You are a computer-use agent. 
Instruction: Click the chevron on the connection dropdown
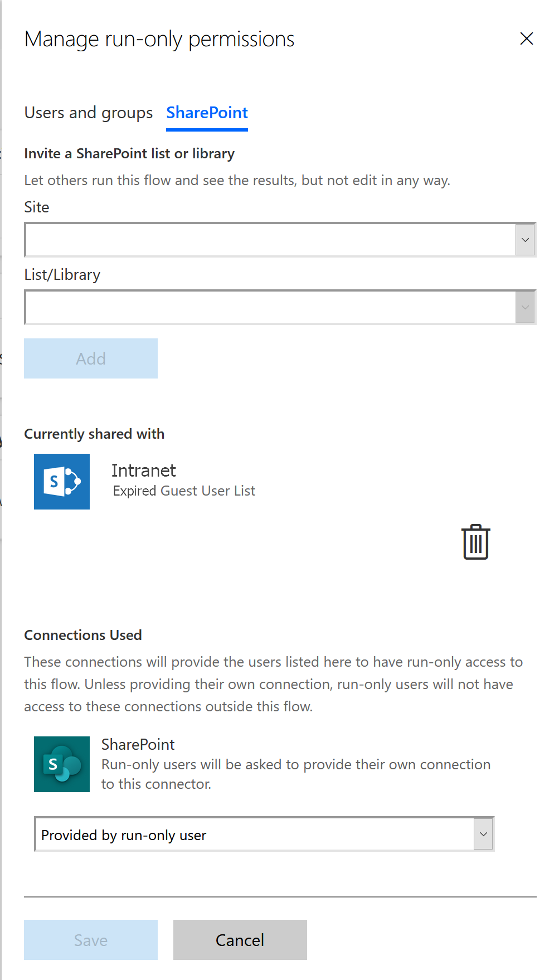click(483, 835)
